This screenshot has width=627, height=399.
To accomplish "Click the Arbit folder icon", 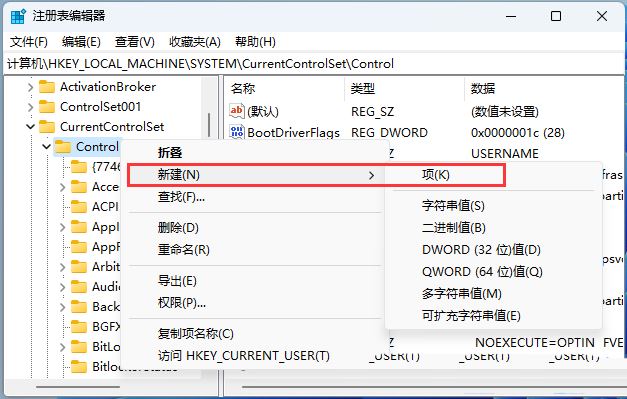I will 79,267.
